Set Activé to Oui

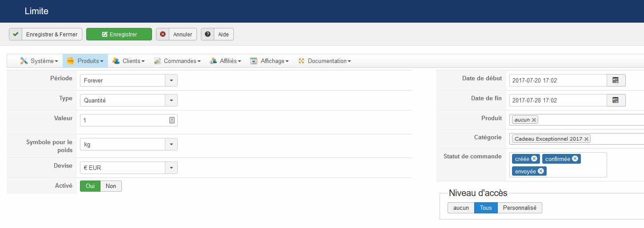click(90, 186)
